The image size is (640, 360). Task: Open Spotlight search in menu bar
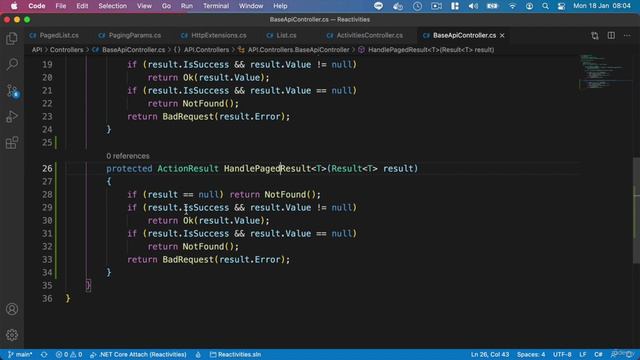(545, 6)
